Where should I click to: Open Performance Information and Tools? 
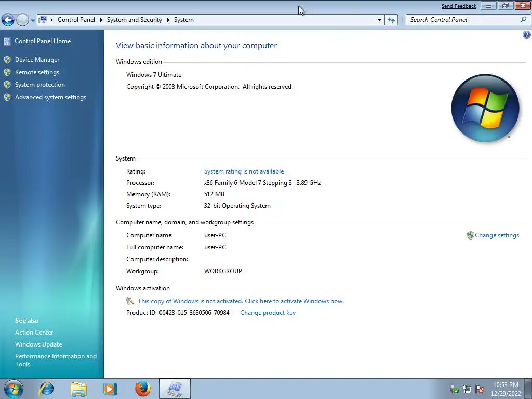56,360
